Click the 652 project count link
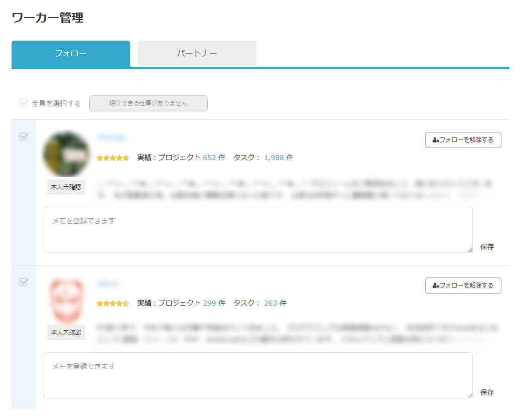This screenshot has height=420, width=524. [x=209, y=158]
